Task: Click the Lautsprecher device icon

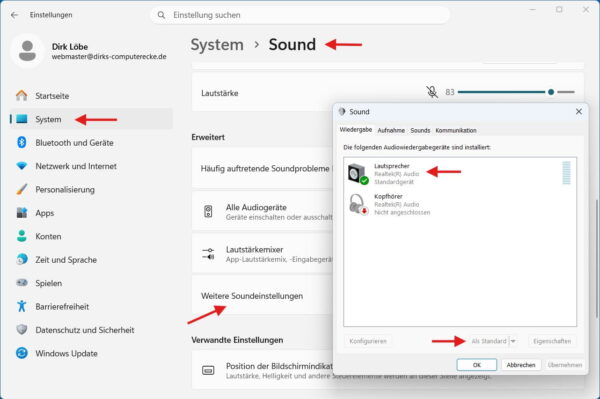Action: (x=358, y=174)
